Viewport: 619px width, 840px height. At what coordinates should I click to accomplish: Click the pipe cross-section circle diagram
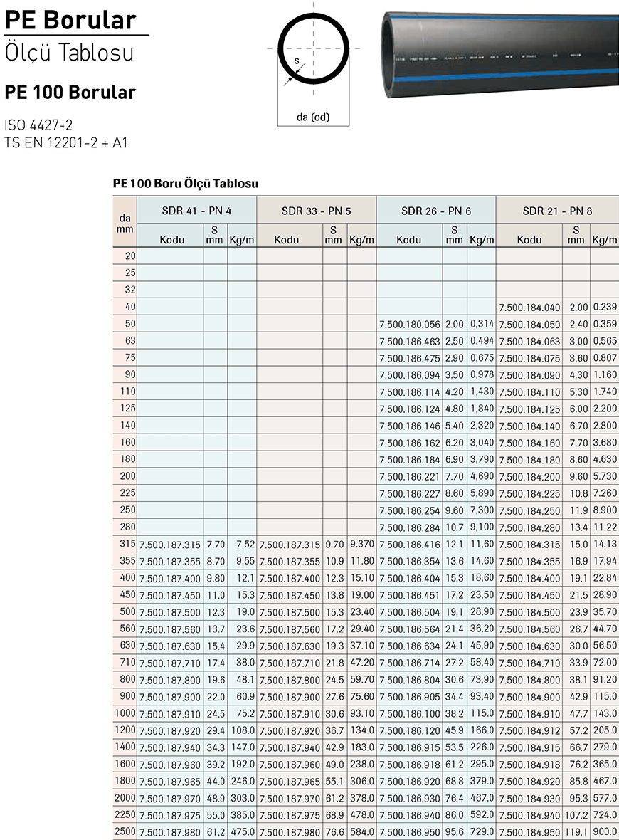click(x=313, y=48)
